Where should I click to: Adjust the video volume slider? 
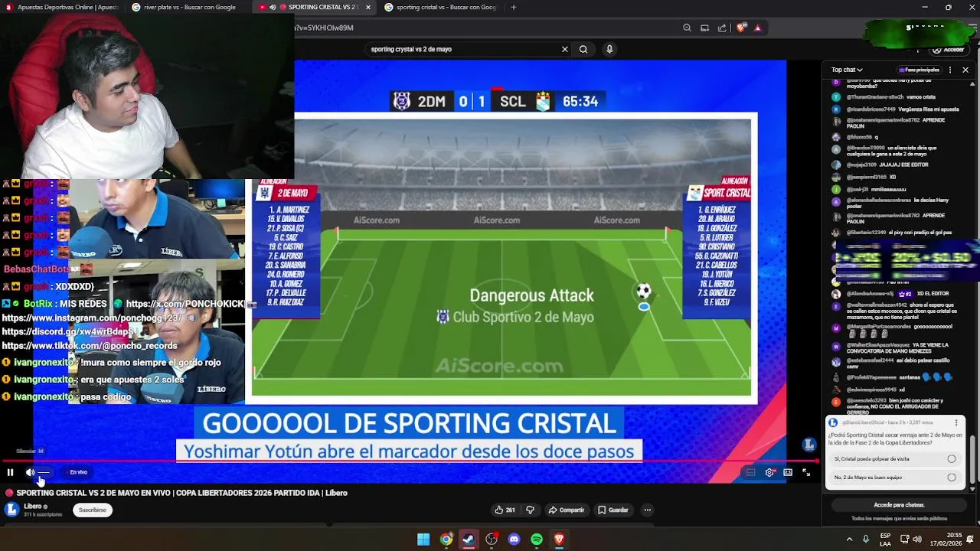point(44,472)
